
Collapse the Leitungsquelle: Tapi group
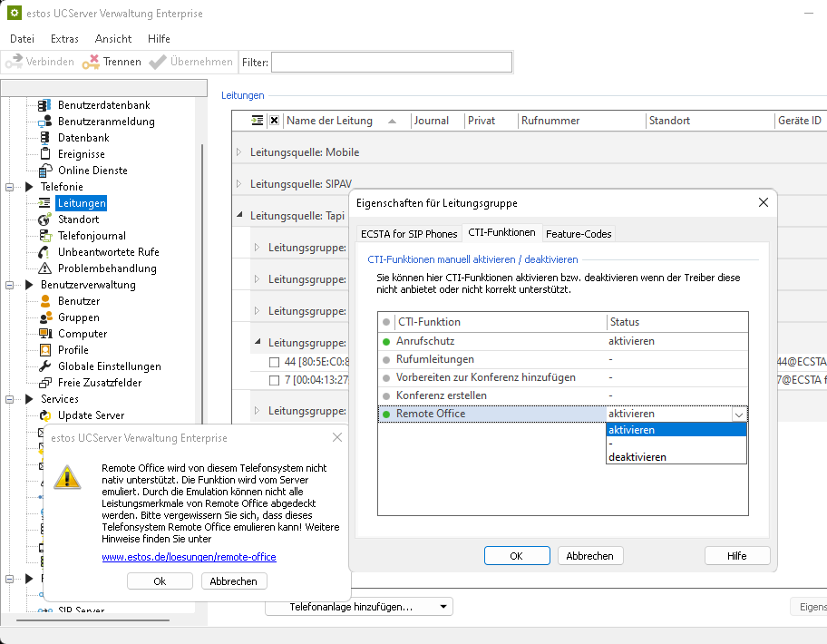coord(239,216)
